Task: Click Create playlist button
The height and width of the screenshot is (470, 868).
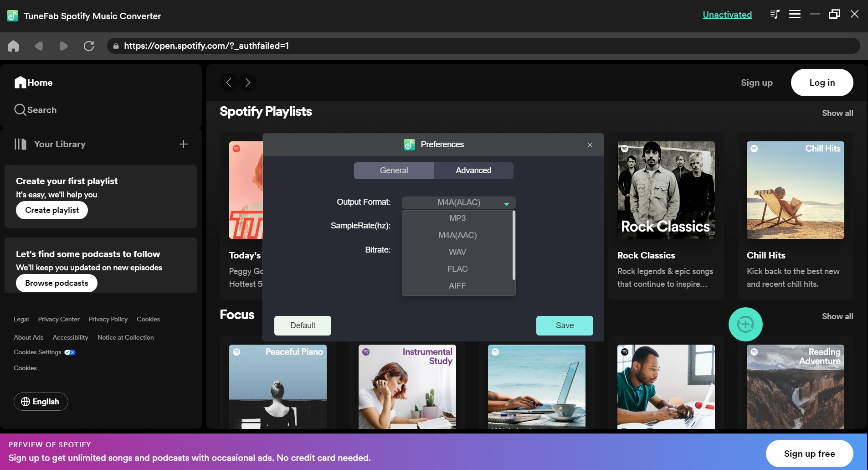Action: [x=52, y=210]
